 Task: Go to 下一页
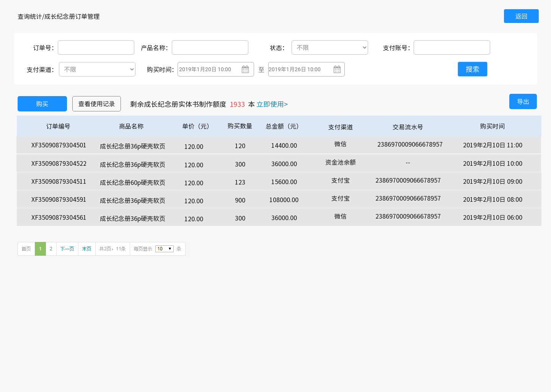point(67,249)
